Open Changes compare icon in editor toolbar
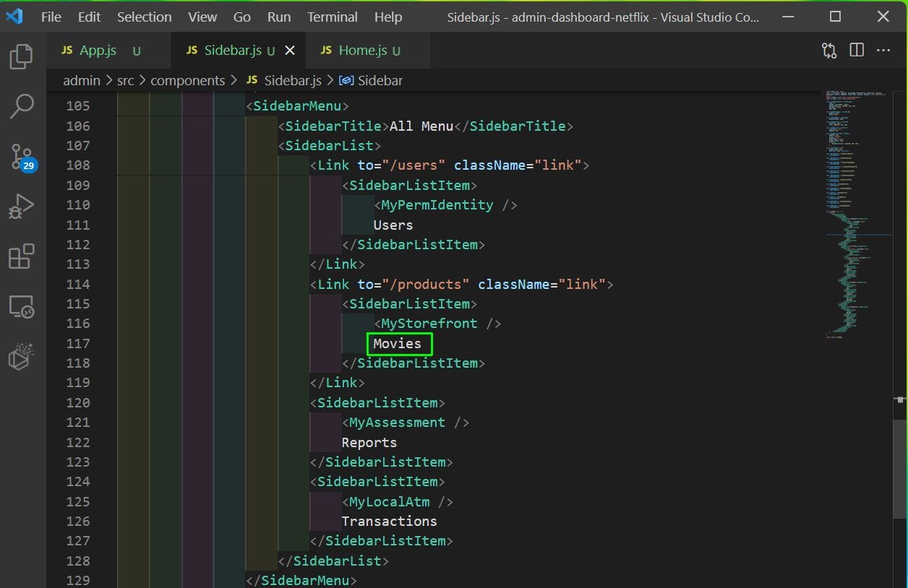 pos(829,50)
